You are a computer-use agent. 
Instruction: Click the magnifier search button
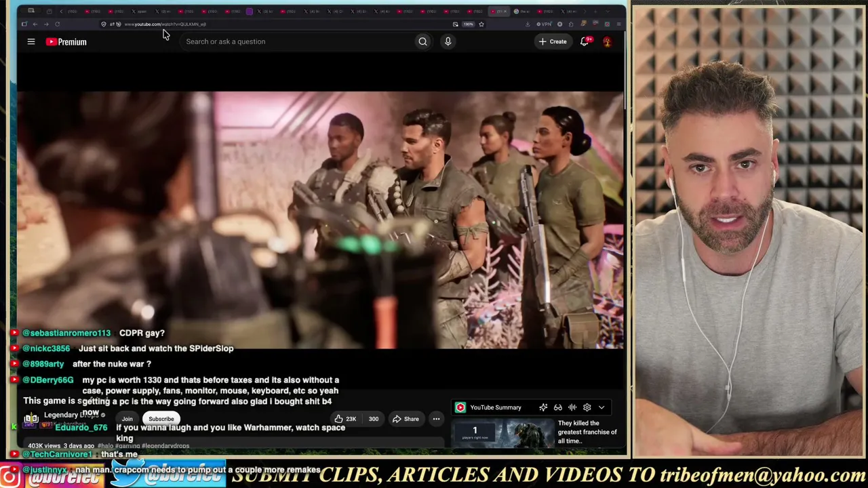point(422,41)
